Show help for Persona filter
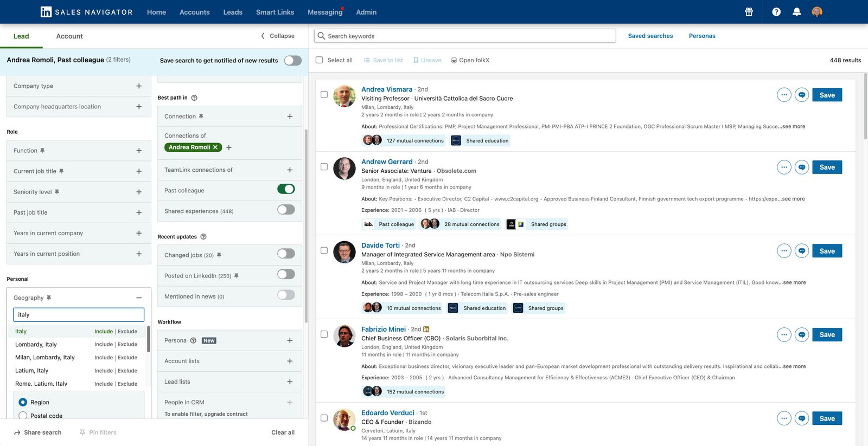Viewport: 868px width, 446px height. coord(193,340)
